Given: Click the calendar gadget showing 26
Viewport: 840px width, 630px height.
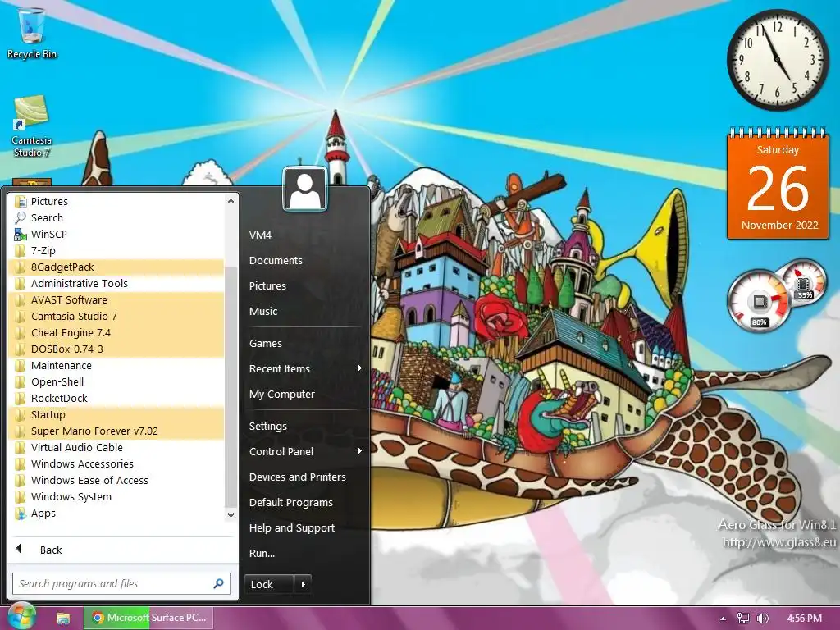Looking at the screenshot, I should click(x=778, y=183).
